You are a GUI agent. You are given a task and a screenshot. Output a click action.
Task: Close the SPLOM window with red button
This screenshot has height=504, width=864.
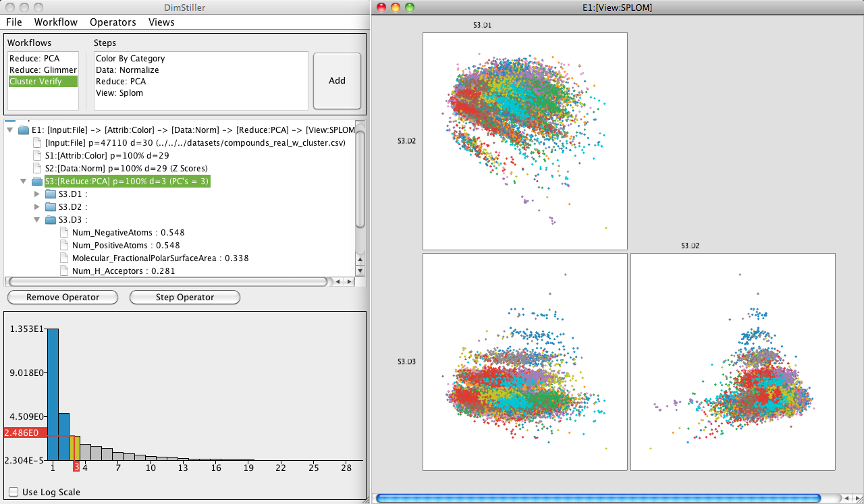(x=381, y=7)
